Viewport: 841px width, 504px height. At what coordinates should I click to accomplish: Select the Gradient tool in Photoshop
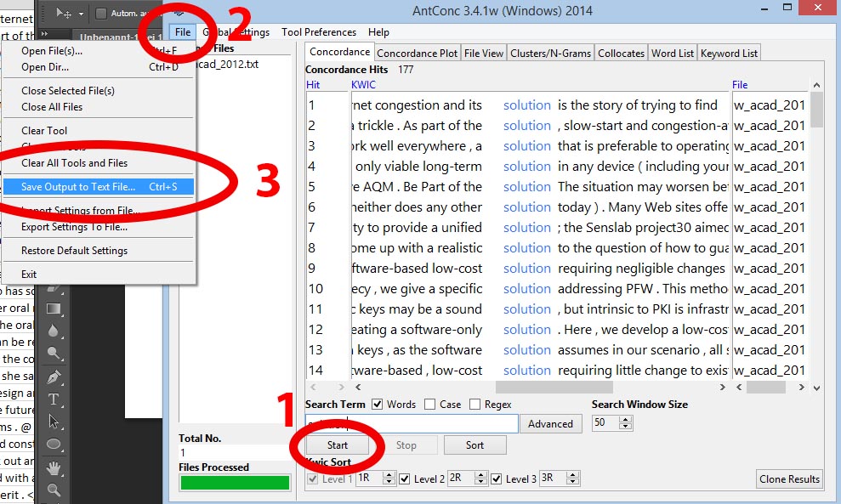click(x=53, y=309)
